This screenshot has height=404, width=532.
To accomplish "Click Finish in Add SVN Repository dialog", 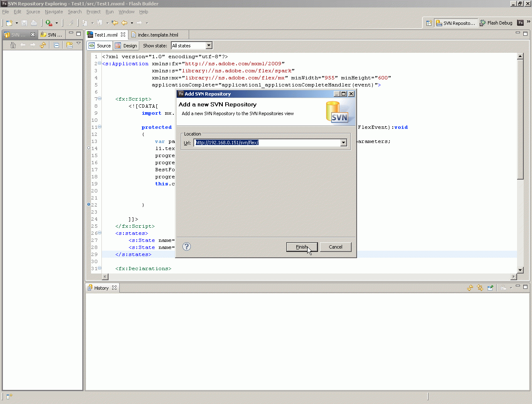I will coord(302,247).
